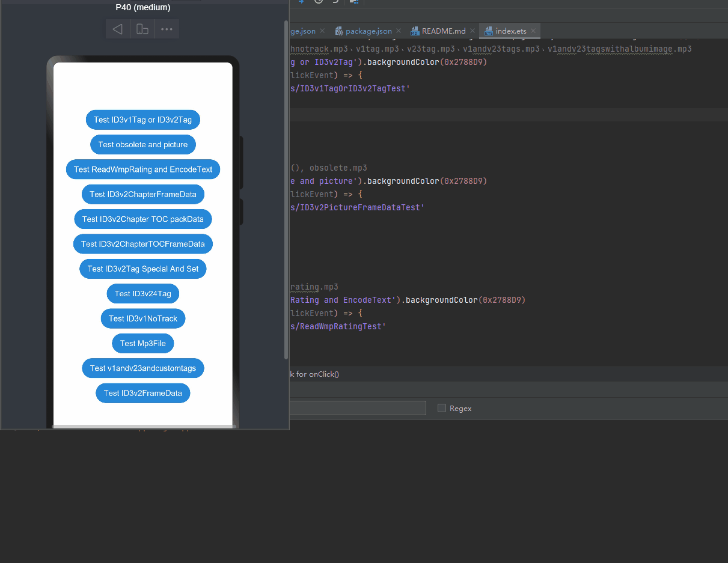Tap Test ID3v2ChapterFrameData button
This screenshot has width=728, height=563.
click(143, 194)
